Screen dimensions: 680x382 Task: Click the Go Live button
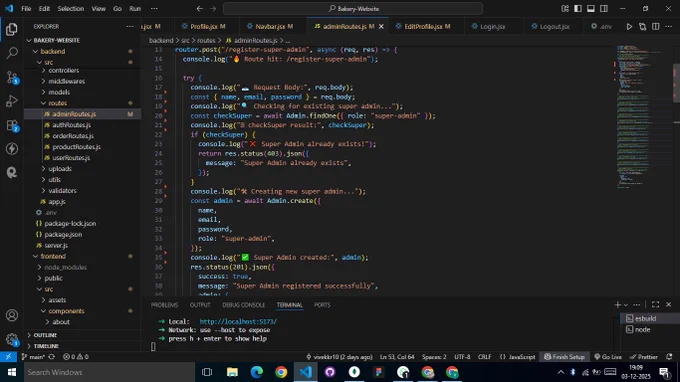(x=608, y=357)
